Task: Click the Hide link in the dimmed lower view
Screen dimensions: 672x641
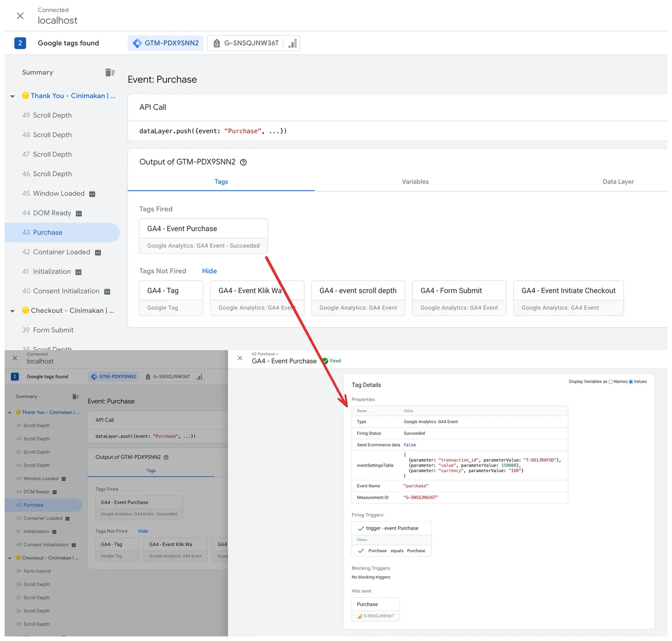Action: [x=143, y=531]
